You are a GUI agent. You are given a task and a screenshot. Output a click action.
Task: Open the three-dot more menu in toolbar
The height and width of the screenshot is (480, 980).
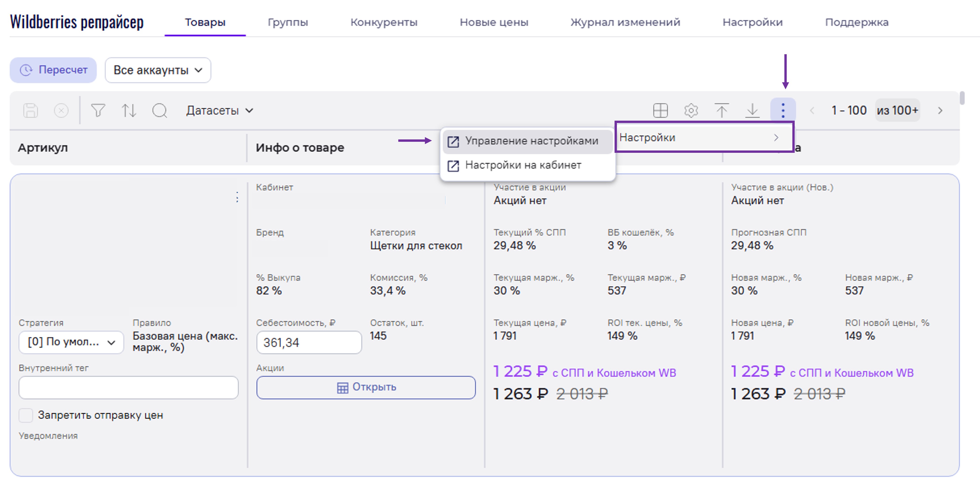pos(782,110)
